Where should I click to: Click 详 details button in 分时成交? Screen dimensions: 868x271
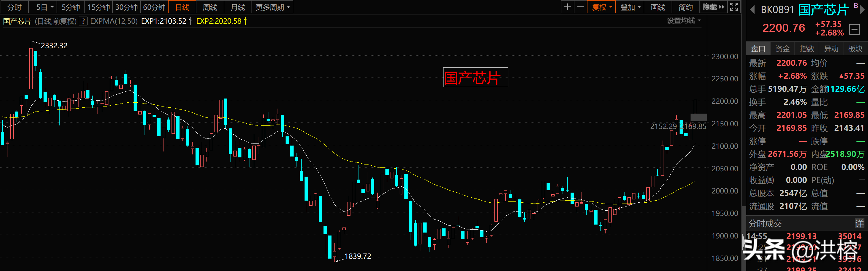tap(859, 224)
